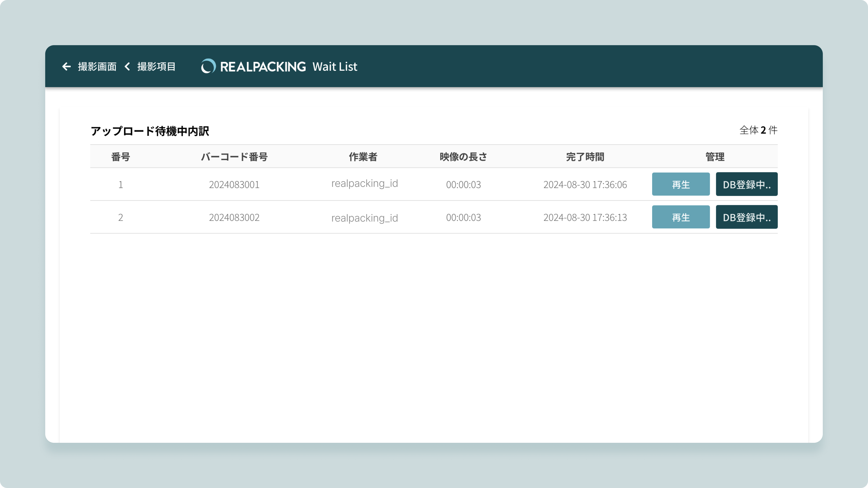Click the バーコード番号 column header

click(x=234, y=157)
